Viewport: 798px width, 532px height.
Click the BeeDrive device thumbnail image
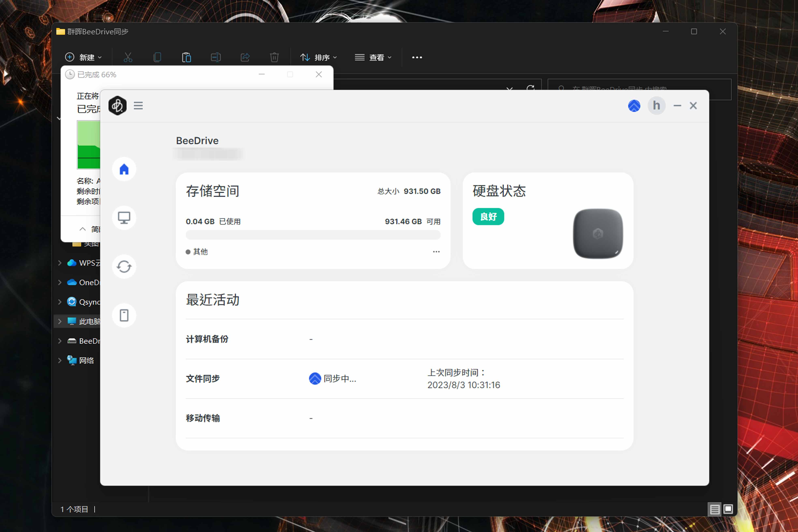598,233
